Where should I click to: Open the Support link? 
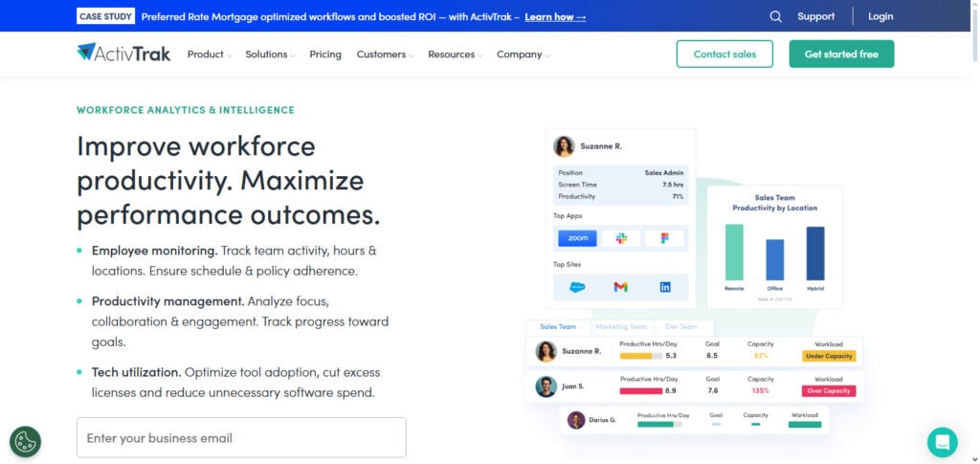point(815,17)
